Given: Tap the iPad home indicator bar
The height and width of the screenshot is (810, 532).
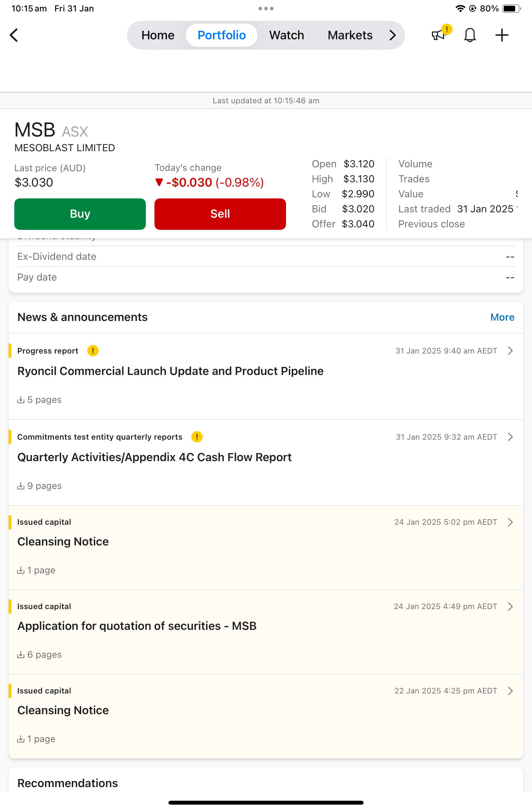Looking at the screenshot, I should pos(266,802).
